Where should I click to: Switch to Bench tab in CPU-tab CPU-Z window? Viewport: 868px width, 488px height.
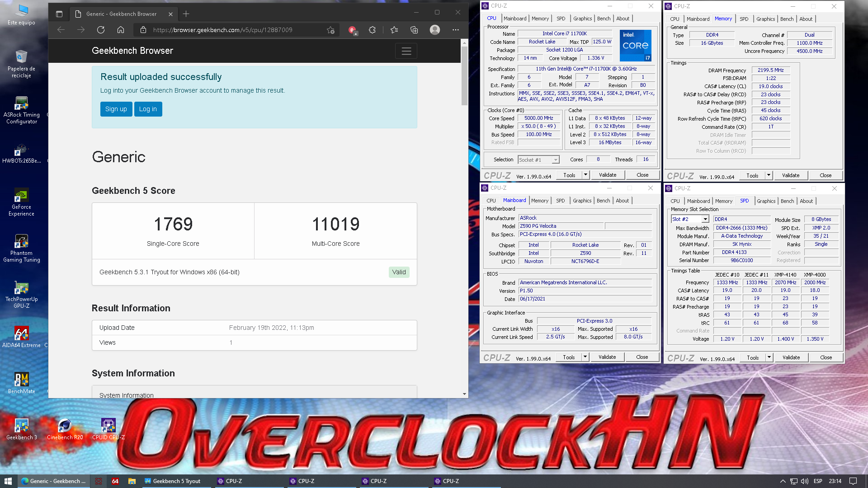[x=604, y=19]
